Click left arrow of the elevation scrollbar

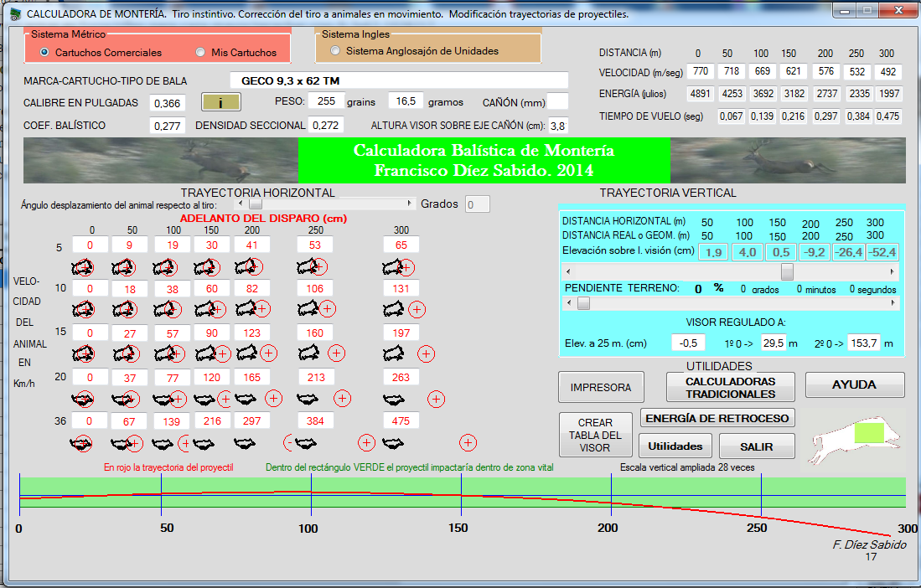tap(570, 272)
